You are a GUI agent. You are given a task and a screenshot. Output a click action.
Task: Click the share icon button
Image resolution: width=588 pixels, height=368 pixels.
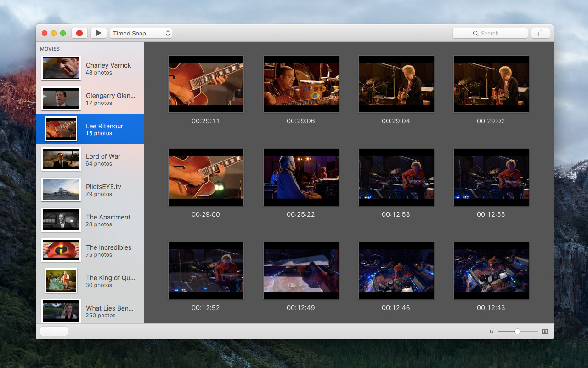pyautogui.click(x=541, y=33)
